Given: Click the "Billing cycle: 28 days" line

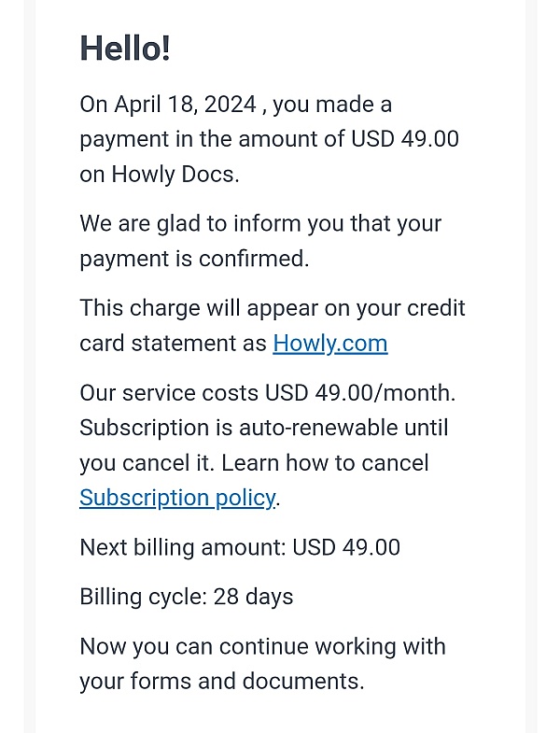Looking at the screenshot, I should (187, 597).
